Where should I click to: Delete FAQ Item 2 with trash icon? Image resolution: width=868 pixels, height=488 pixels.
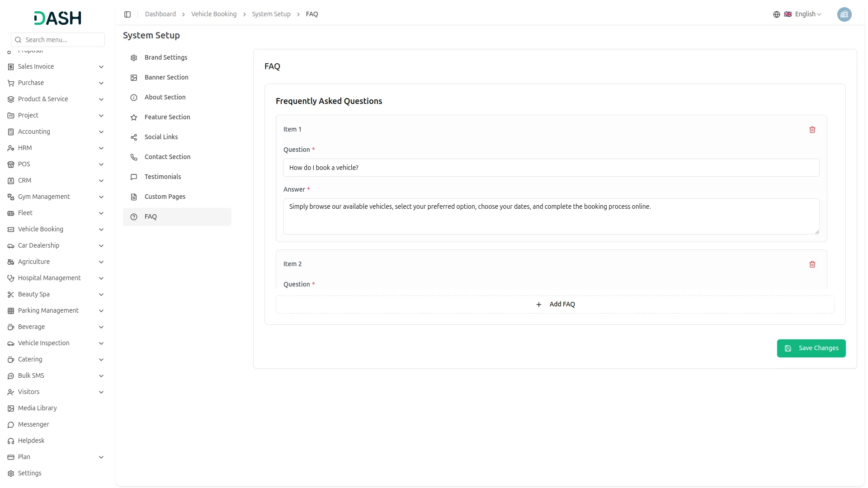tap(812, 264)
